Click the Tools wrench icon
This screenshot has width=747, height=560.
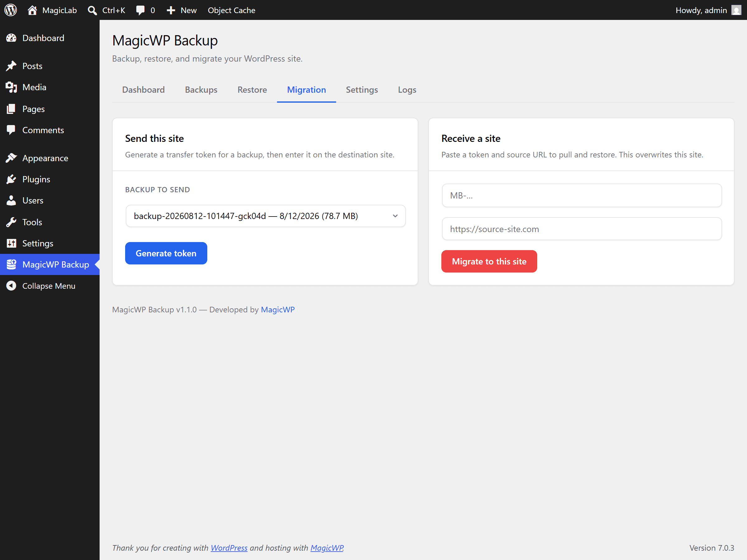[x=11, y=222]
